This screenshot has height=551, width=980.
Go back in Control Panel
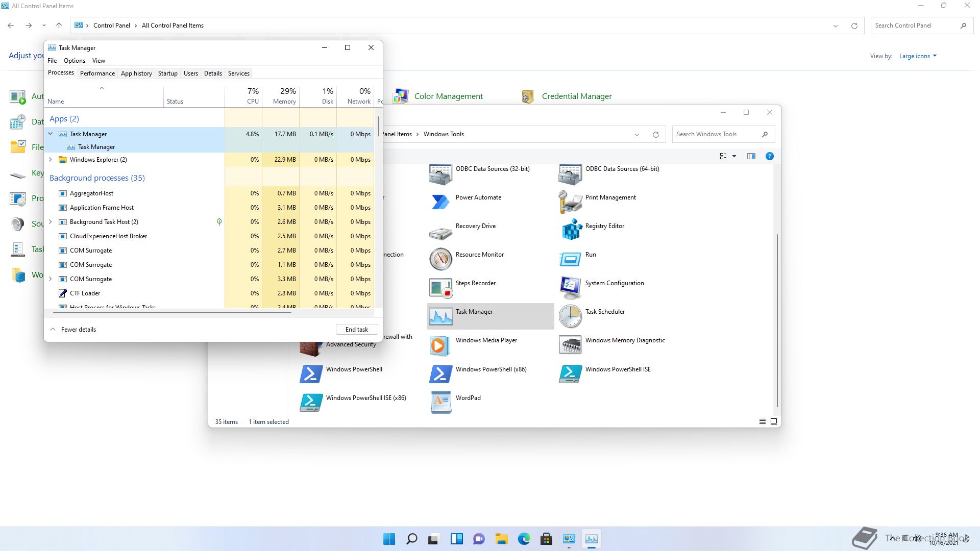pyautogui.click(x=11, y=26)
